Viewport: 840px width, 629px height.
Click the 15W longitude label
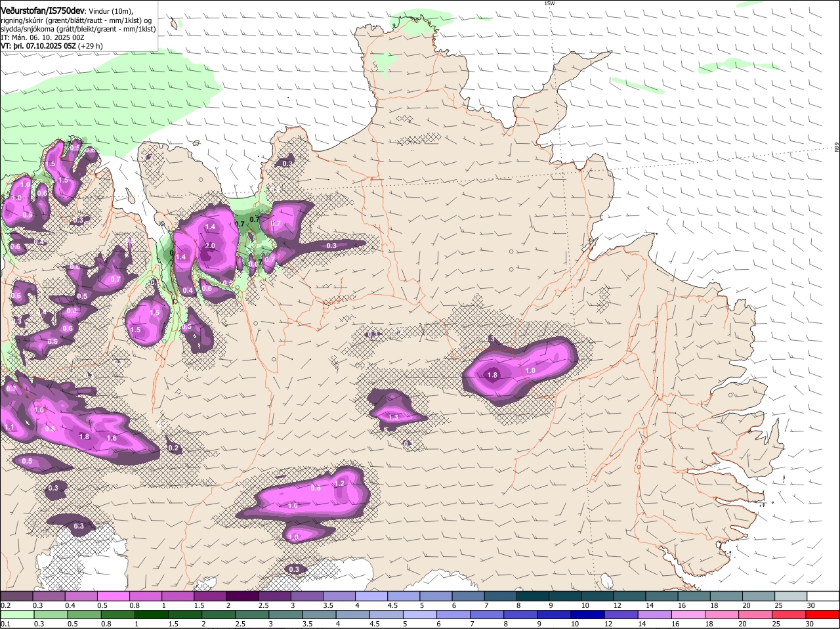pyautogui.click(x=549, y=3)
